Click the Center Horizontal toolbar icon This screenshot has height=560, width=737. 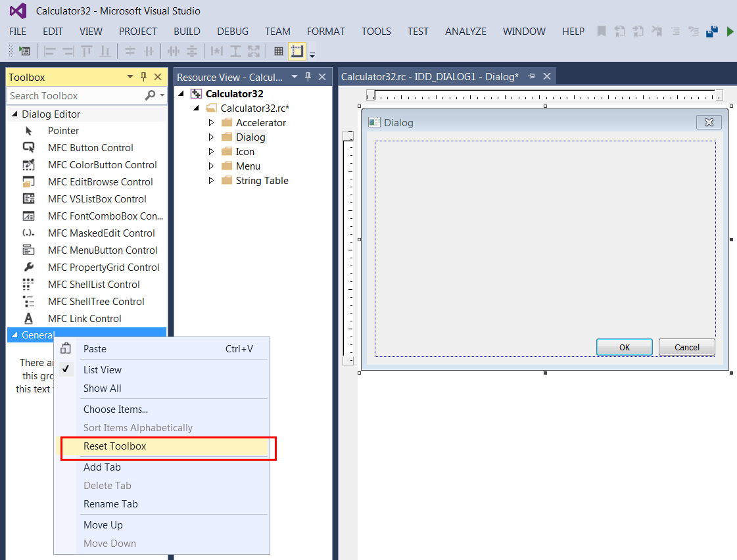point(149,51)
